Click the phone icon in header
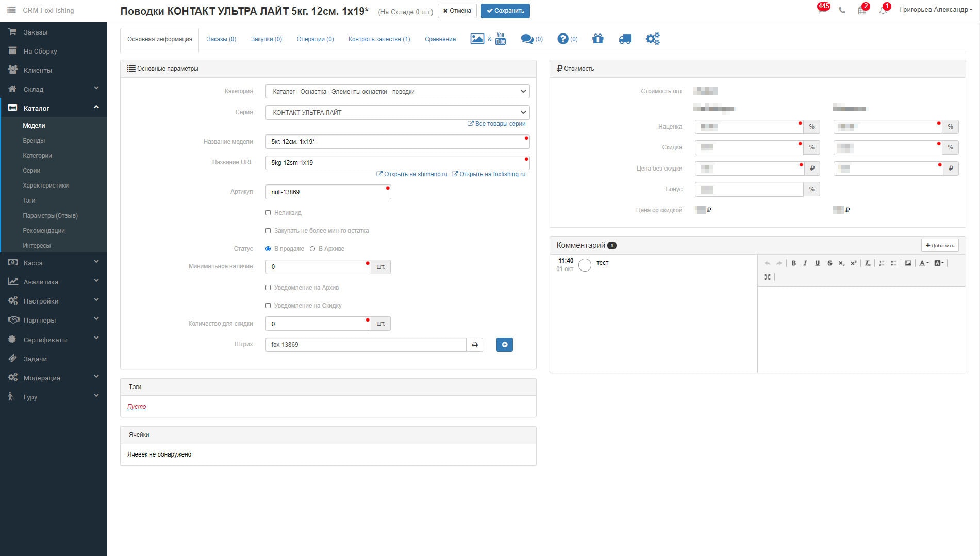 tap(842, 10)
